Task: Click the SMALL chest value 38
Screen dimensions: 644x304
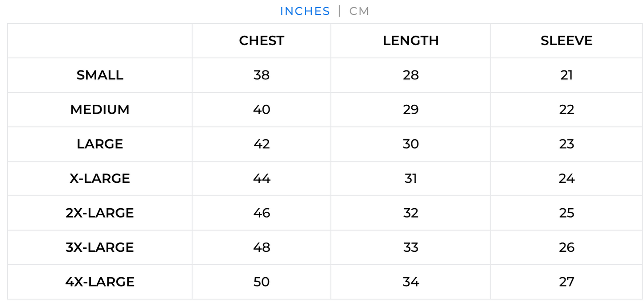Action: [262, 75]
